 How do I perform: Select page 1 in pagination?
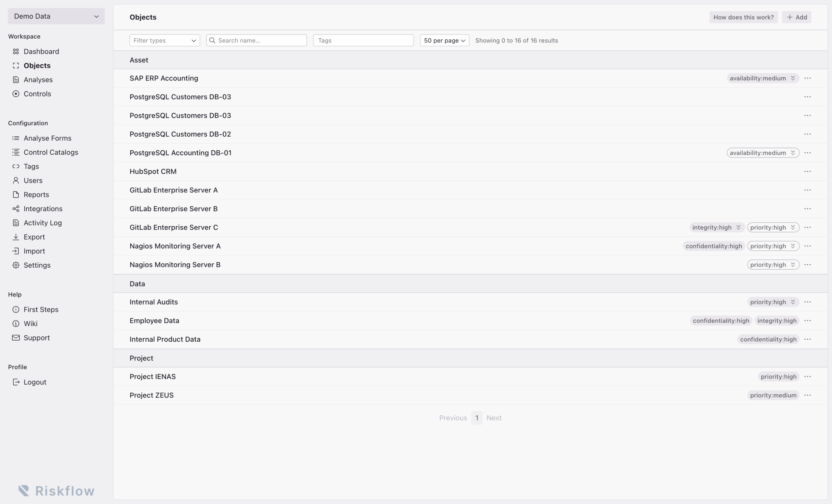click(476, 418)
